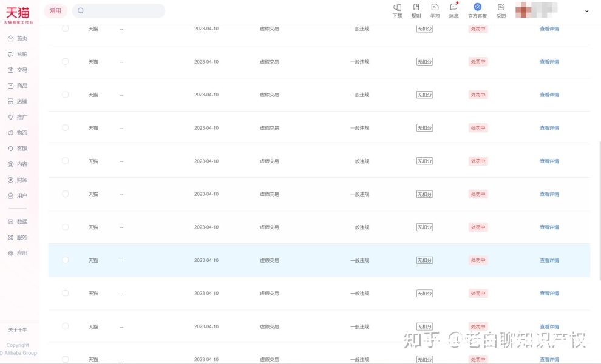Focus the search box in the top bar
The width and height of the screenshot is (601, 364).
tap(121, 11)
